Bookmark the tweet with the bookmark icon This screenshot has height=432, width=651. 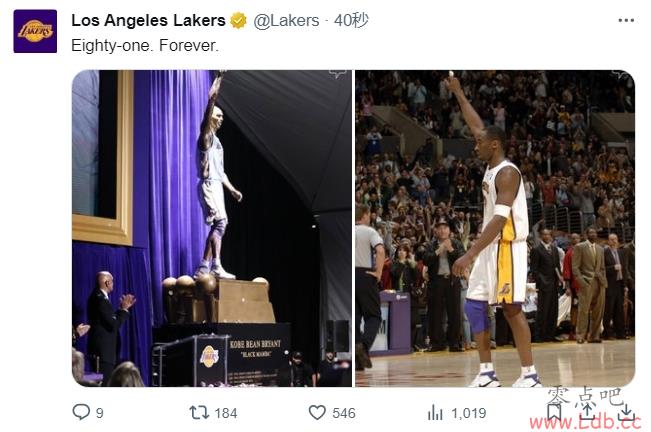(x=553, y=412)
